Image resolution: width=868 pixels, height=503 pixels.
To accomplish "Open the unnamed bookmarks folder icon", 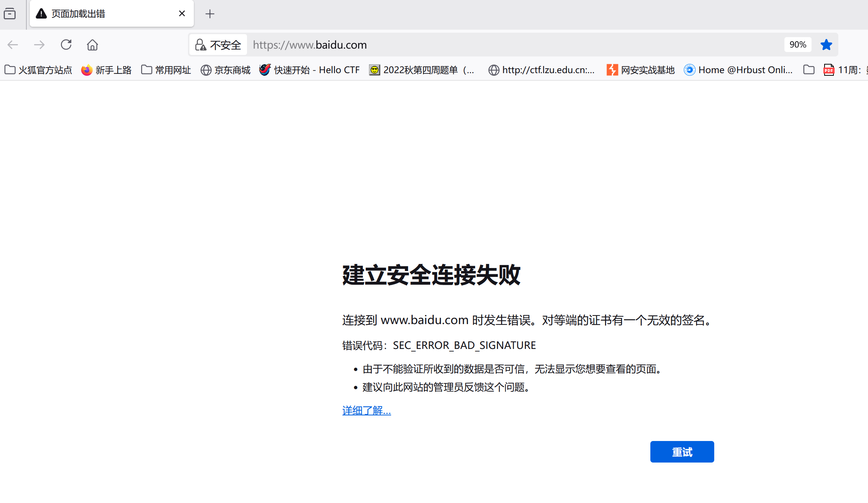I will click(x=809, y=70).
